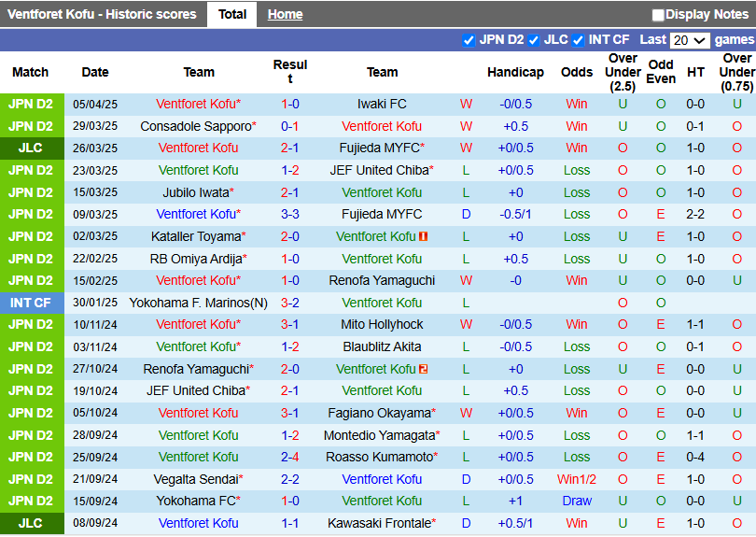
Task: Open the Last games count dropdown
Action: (x=690, y=40)
